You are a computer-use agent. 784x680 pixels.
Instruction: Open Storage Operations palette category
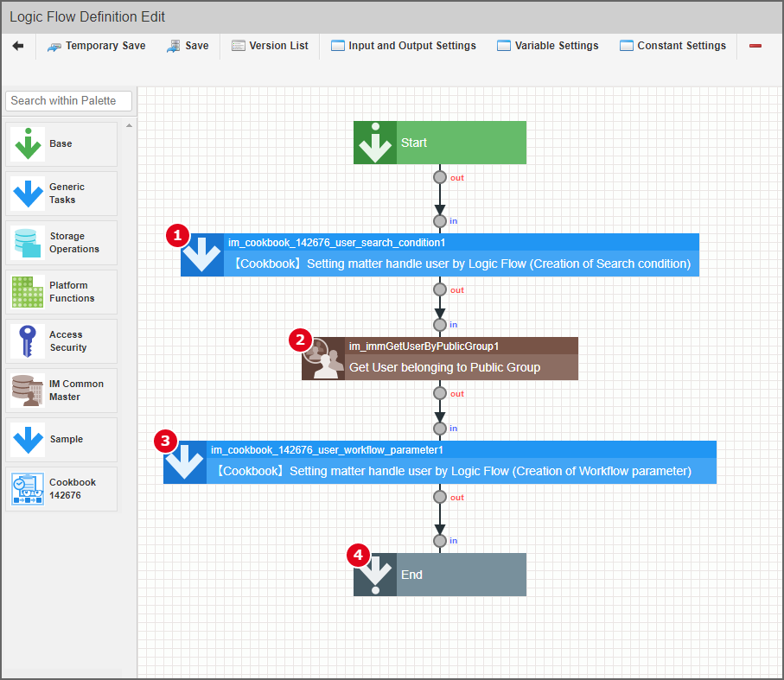tap(61, 243)
